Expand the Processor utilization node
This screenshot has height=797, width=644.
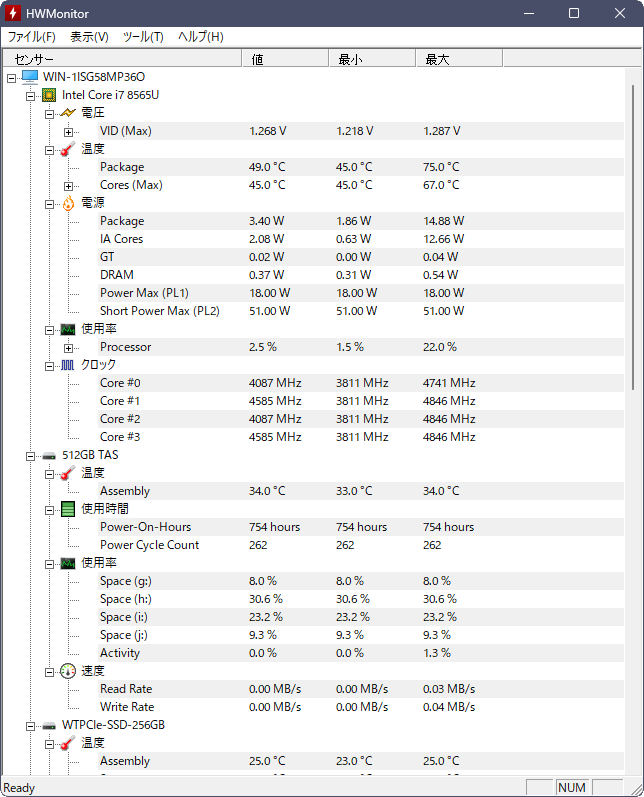(68, 348)
